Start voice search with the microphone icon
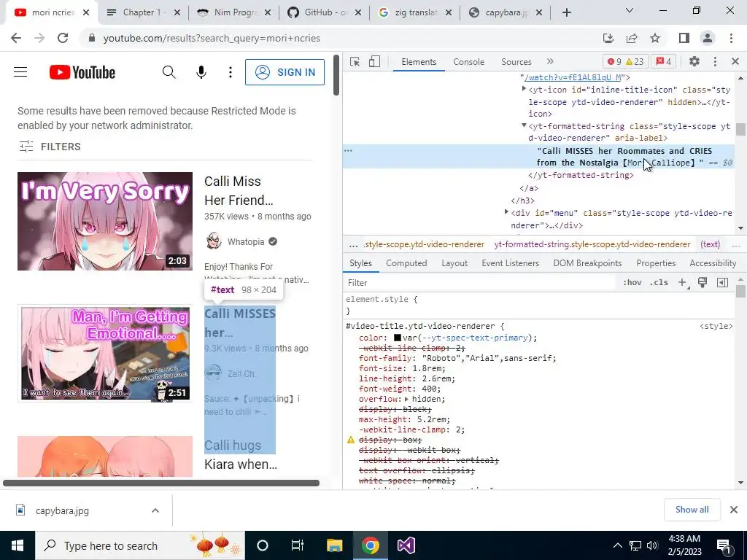 (201, 72)
